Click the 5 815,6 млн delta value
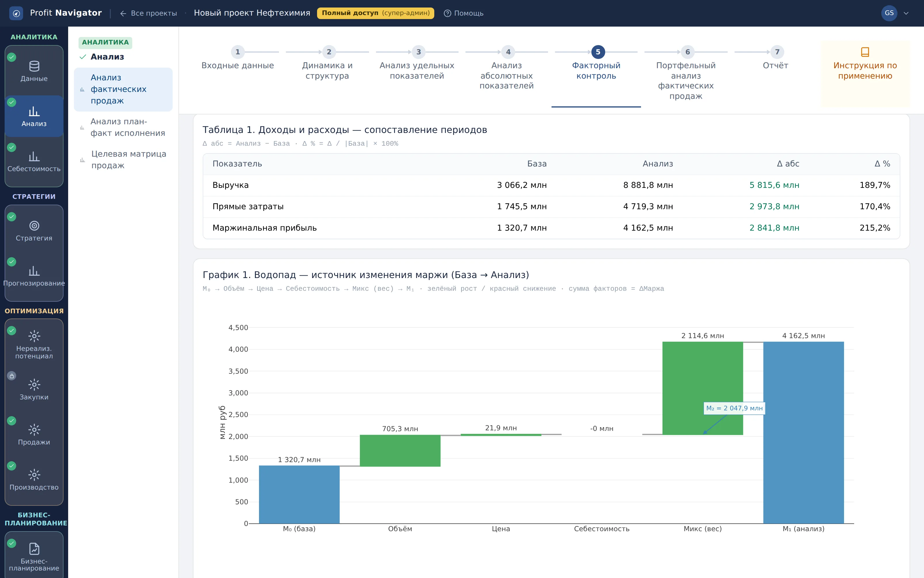The height and width of the screenshot is (578, 924). pyautogui.click(x=774, y=186)
